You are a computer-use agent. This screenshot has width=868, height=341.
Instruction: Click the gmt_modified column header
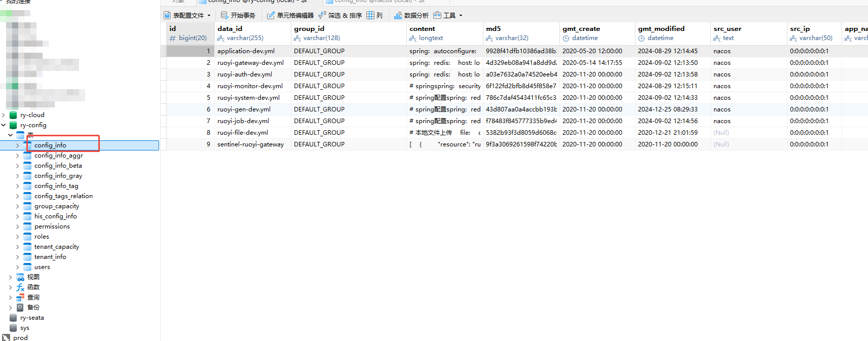[672, 33]
